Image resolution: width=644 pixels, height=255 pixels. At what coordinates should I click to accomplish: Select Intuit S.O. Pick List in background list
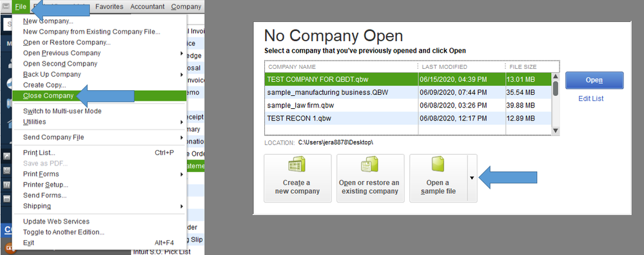click(x=162, y=251)
